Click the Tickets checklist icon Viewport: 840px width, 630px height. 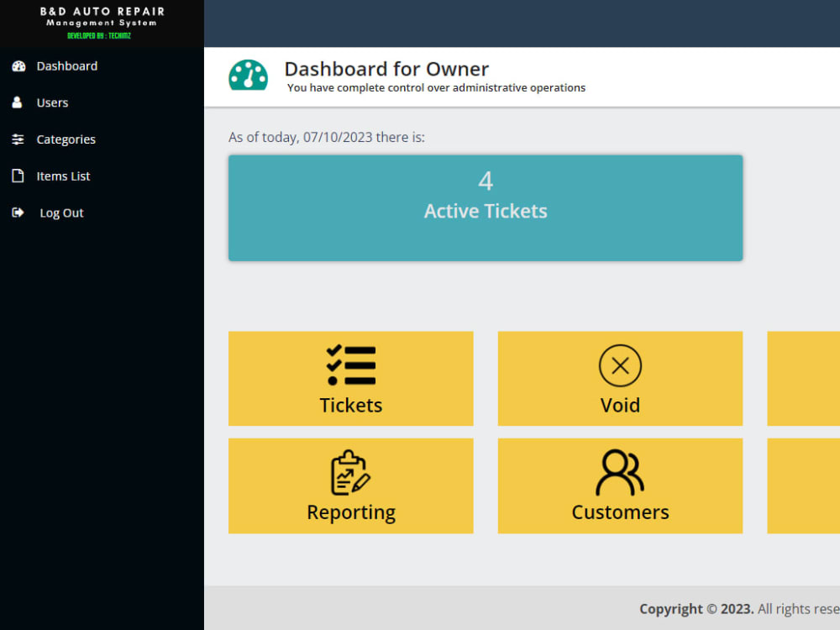351,365
